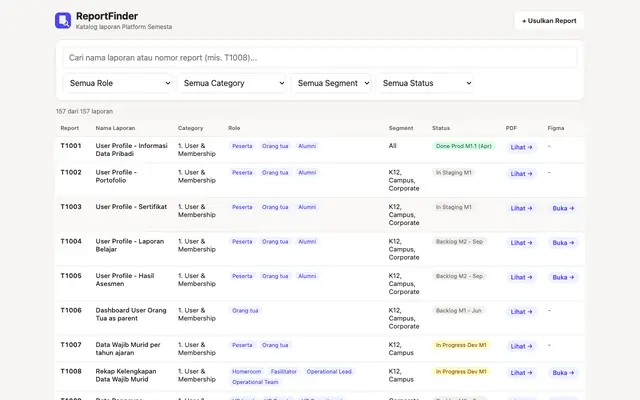Open the Semua Segment dropdown

331,83
